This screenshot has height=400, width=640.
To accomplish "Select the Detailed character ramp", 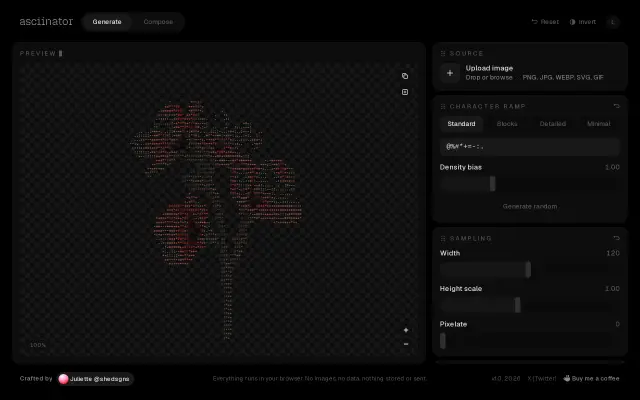I will tap(553, 124).
